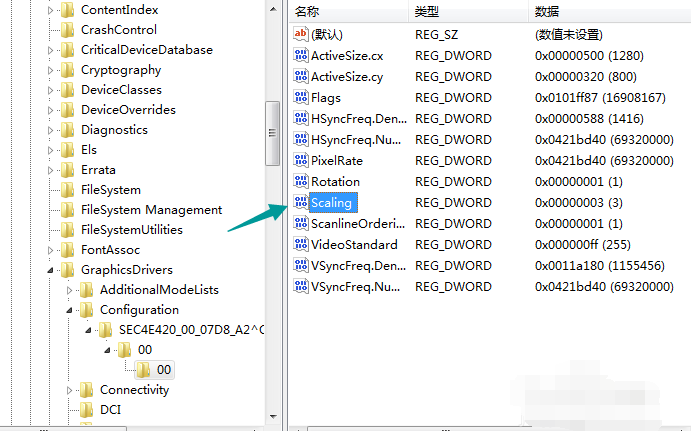The height and width of the screenshot is (431, 692).
Task: Expand the AdditionalModeLists folder
Action: pyautogui.click(x=70, y=290)
